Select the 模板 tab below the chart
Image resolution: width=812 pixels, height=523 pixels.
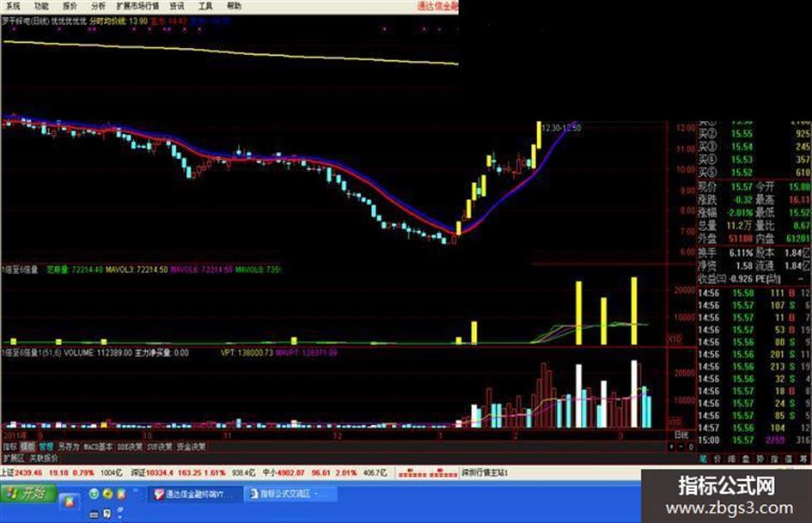tap(27, 447)
